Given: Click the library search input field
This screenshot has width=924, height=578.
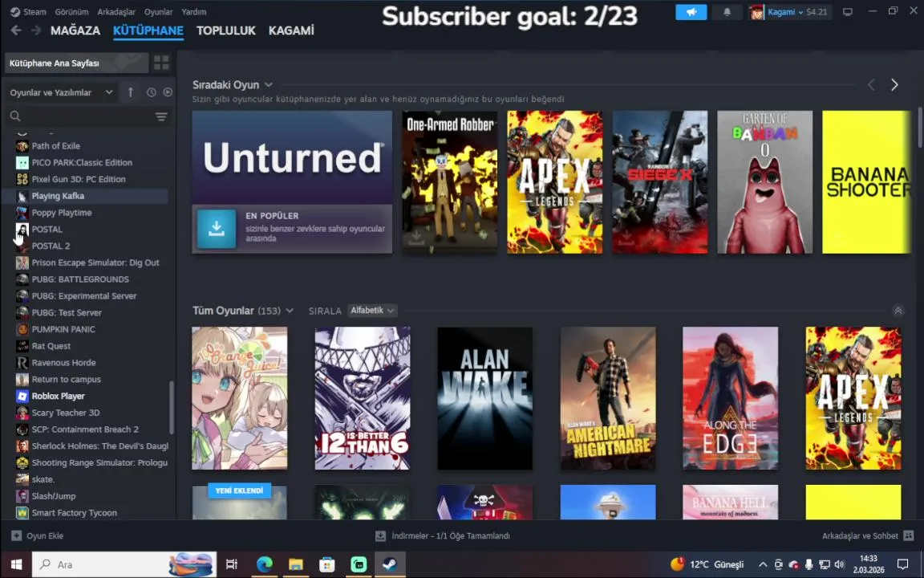Looking at the screenshot, I should point(87,116).
